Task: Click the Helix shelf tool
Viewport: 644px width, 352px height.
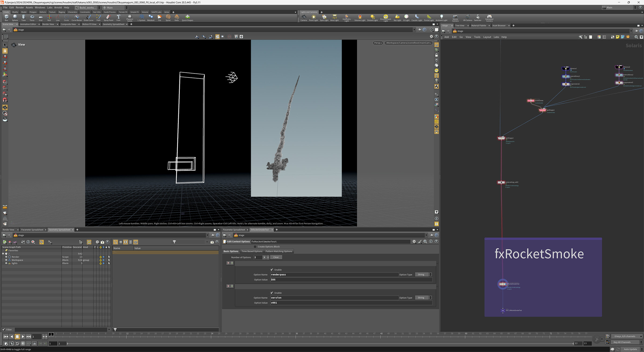Action: 177,17
